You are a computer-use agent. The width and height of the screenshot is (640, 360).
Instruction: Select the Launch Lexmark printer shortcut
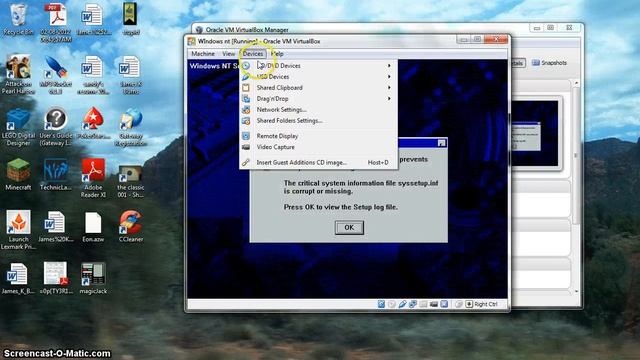coord(18,230)
